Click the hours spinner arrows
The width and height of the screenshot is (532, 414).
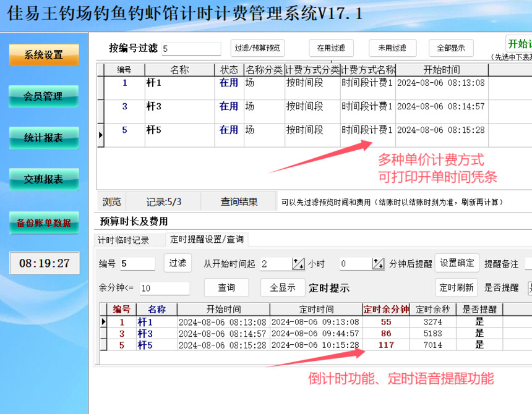[298, 264]
